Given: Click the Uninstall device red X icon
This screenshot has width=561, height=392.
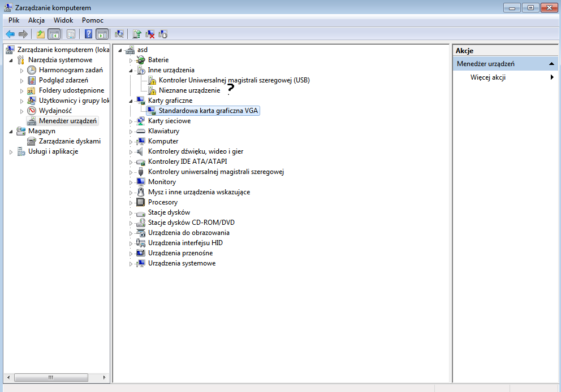Looking at the screenshot, I should [x=150, y=34].
